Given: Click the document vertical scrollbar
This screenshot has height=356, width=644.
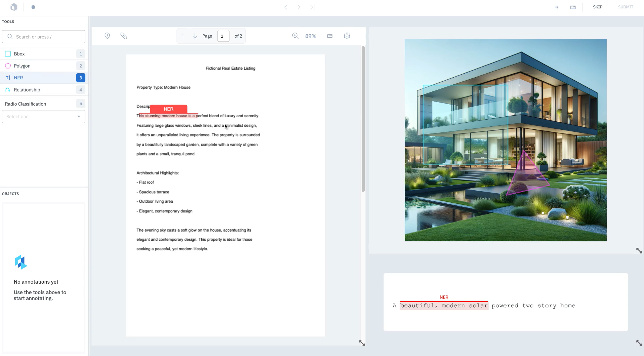Looking at the screenshot, I should coord(363,119).
